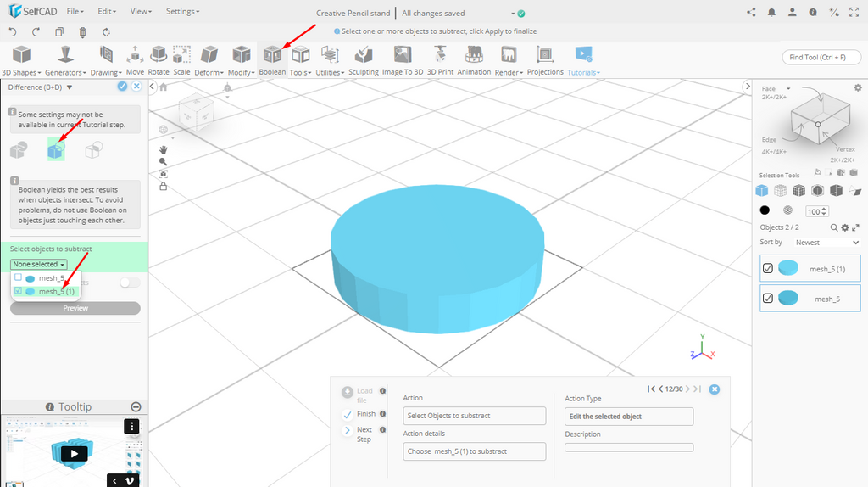Toggle visibility checkbox of mesh_5 object

tap(768, 298)
